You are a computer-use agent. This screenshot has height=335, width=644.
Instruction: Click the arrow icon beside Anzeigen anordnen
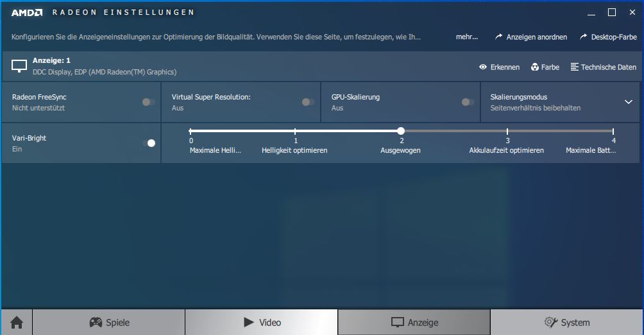click(x=499, y=37)
